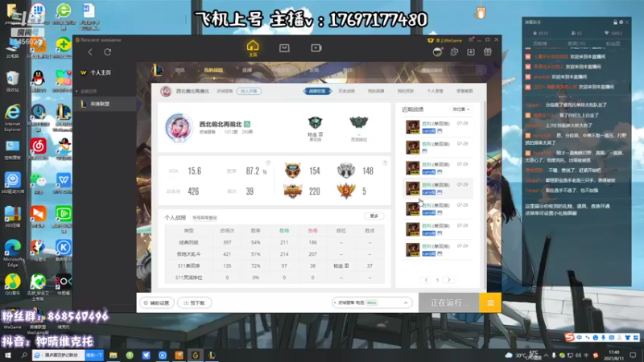View the 铂金 III solo rank emblem
644x362 pixels.
[315, 123]
